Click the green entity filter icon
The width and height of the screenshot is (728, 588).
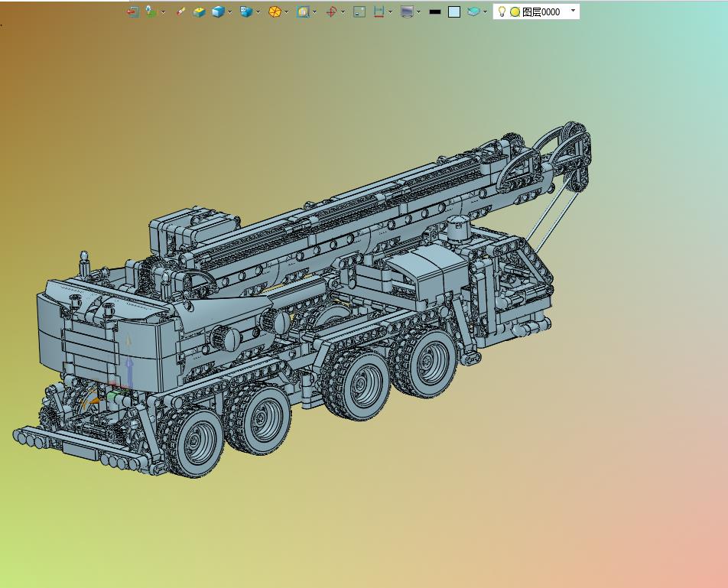(x=151, y=12)
